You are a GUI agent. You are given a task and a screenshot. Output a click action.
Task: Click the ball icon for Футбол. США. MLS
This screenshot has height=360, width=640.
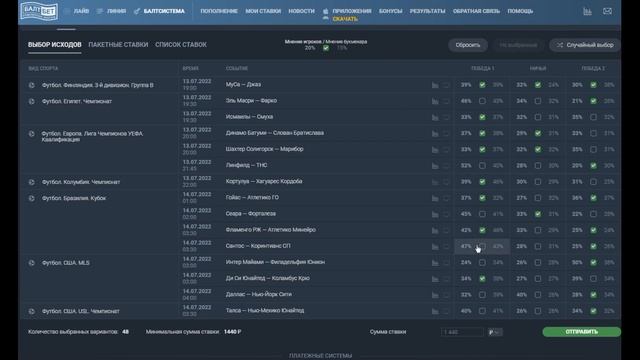pyautogui.click(x=31, y=263)
